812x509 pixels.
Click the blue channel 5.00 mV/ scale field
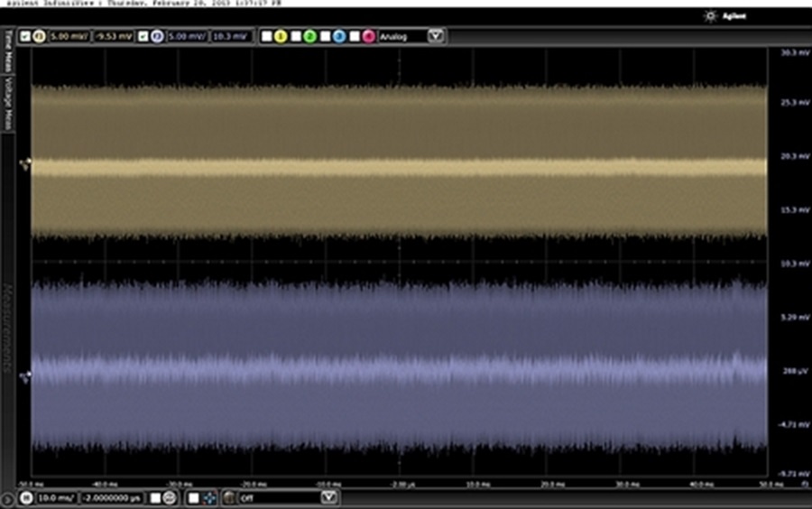187,36
